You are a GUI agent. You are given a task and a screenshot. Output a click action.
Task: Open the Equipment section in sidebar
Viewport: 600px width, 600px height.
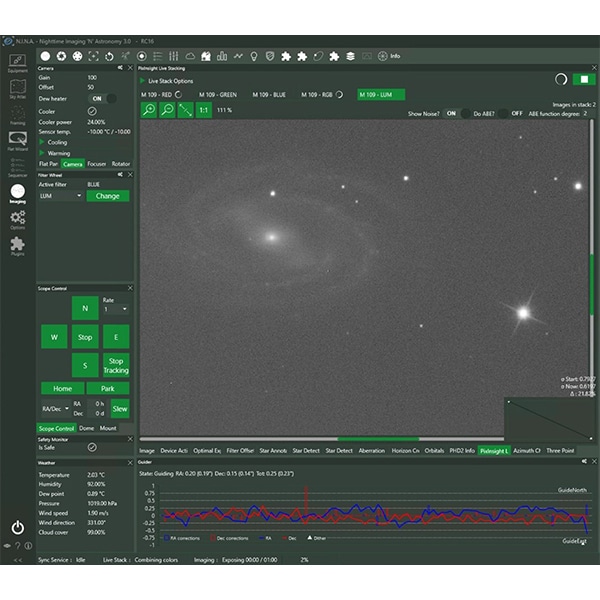[18, 63]
